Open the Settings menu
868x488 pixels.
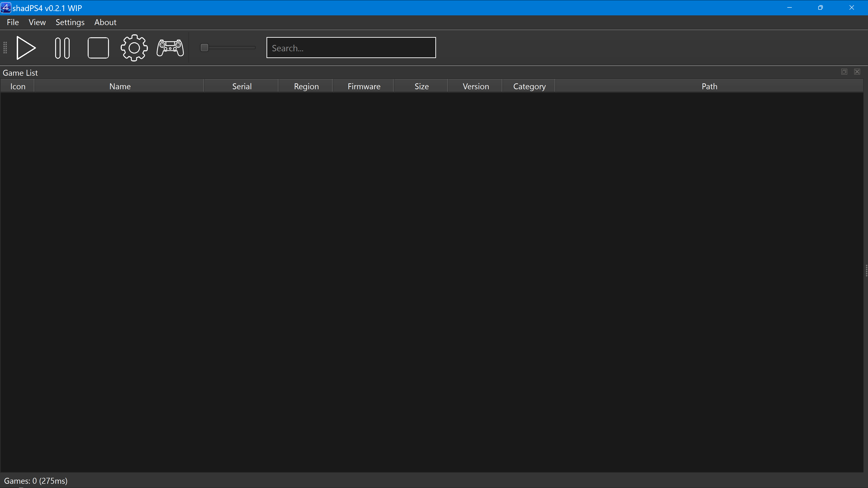click(70, 22)
